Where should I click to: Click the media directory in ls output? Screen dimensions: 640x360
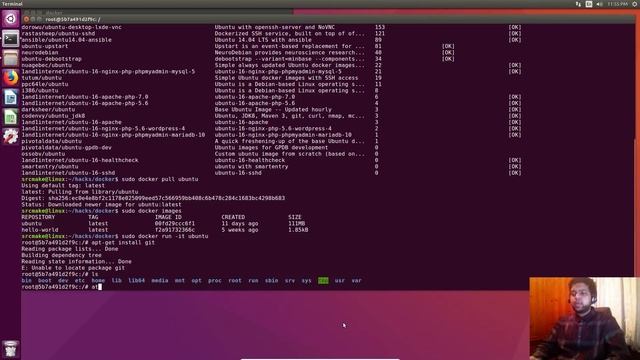pos(160,280)
